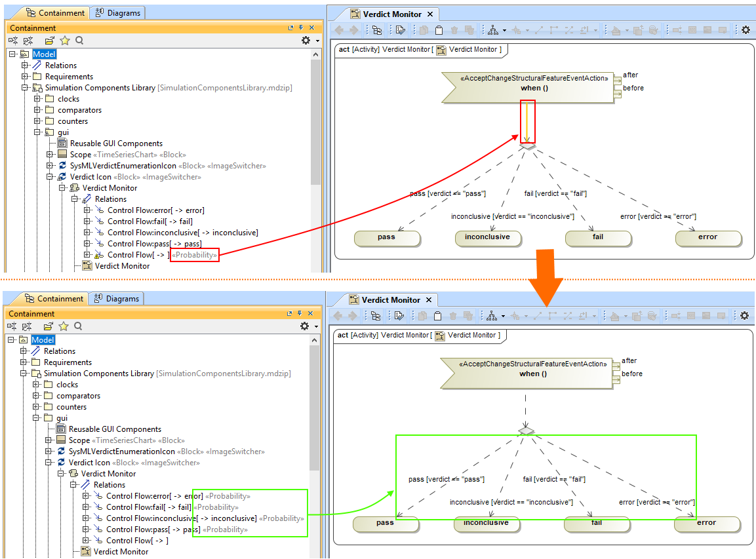This screenshot has height=559, width=756.
Task: Click the 'pass' action node in upper diagram
Action: click(387, 237)
